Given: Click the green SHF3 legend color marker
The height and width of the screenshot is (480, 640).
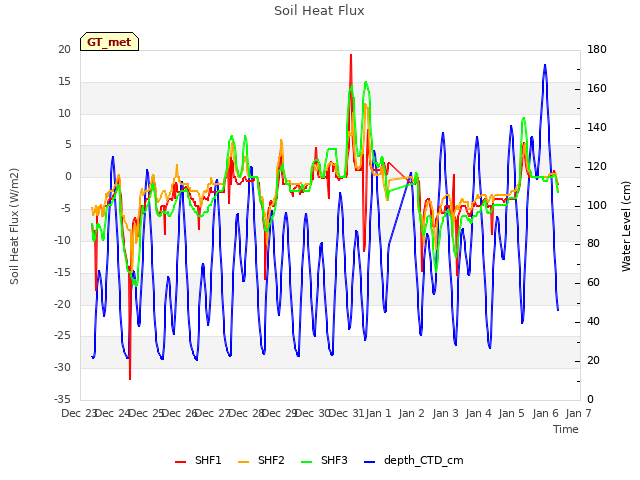Looking at the screenshot, I should click(x=306, y=462).
